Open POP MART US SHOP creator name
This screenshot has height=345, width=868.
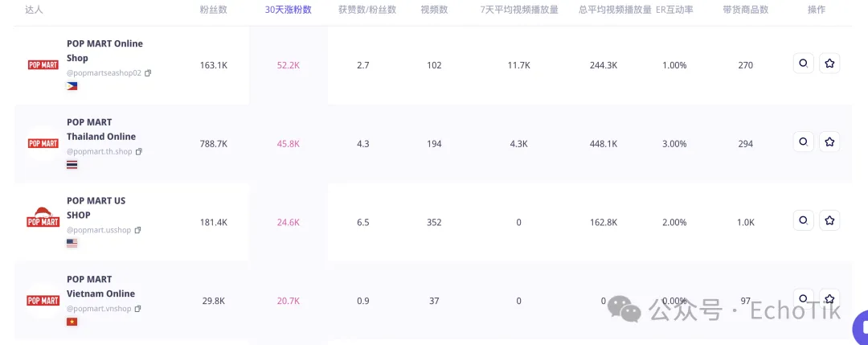(96, 207)
